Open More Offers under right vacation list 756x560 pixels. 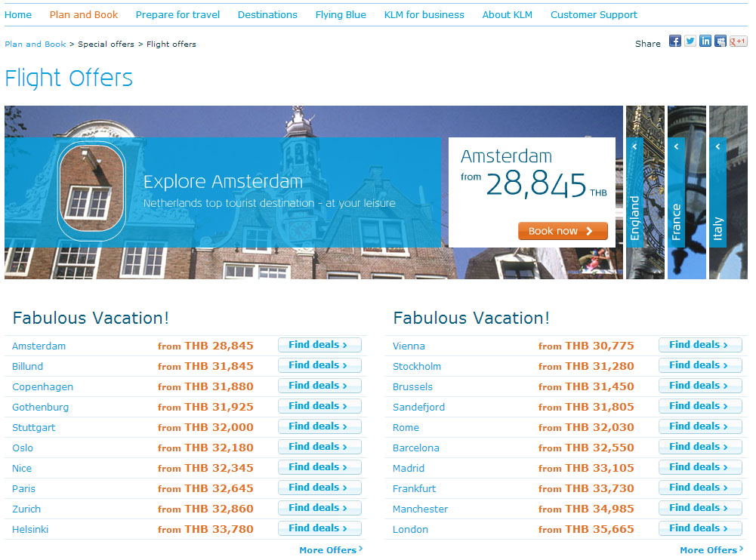[711, 550]
